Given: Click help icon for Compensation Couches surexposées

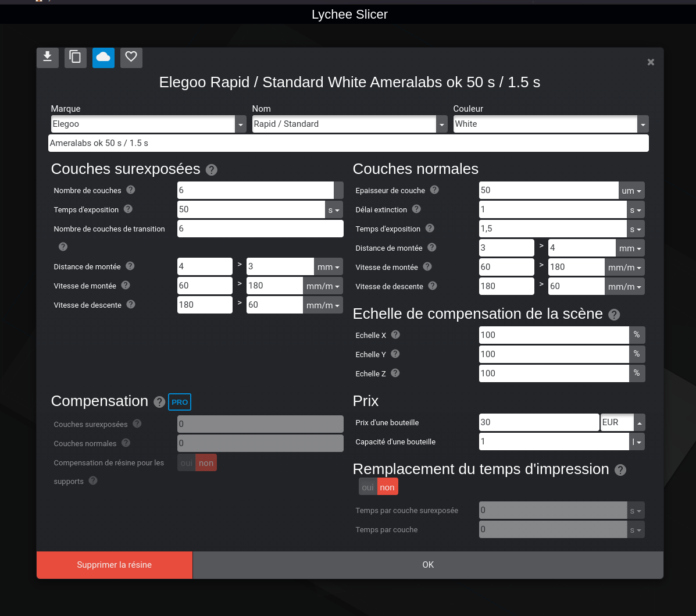Looking at the screenshot, I should [137, 423].
